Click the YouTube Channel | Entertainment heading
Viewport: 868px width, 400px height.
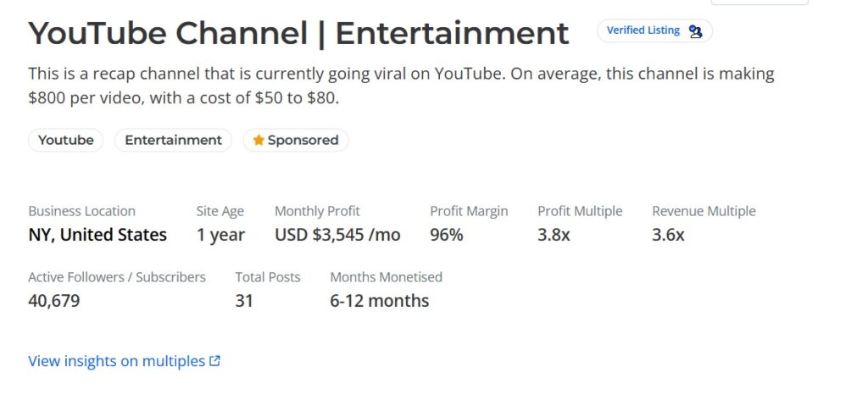(x=298, y=34)
